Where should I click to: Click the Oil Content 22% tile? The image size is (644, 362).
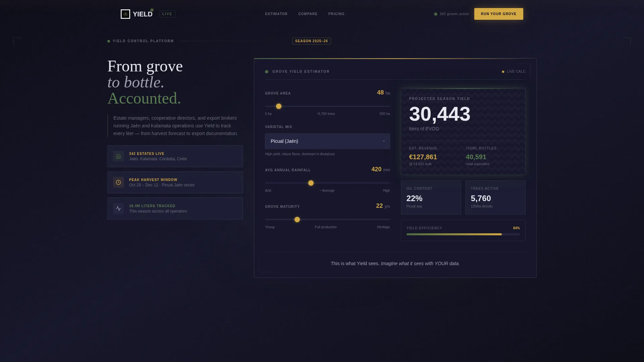pyautogui.click(x=431, y=197)
